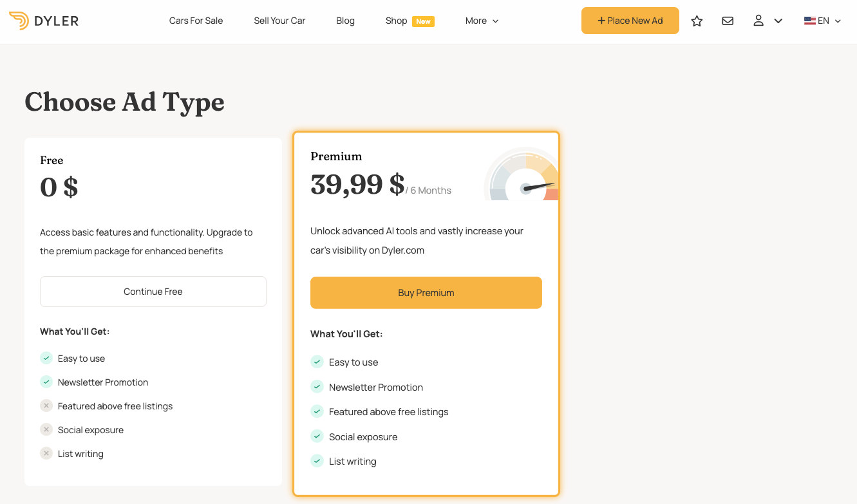Choose Continue Free button

tap(153, 292)
